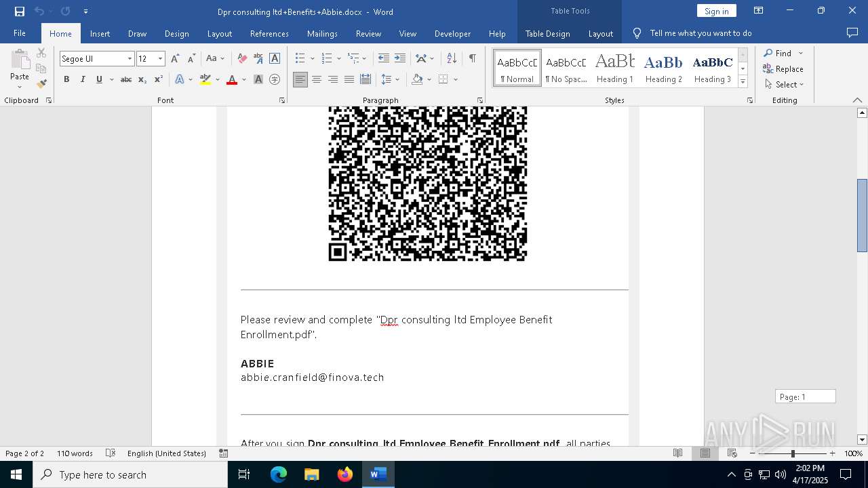Screen dimensions: 868x488
Task: Click the Sign in button
Action: [716, 11]
